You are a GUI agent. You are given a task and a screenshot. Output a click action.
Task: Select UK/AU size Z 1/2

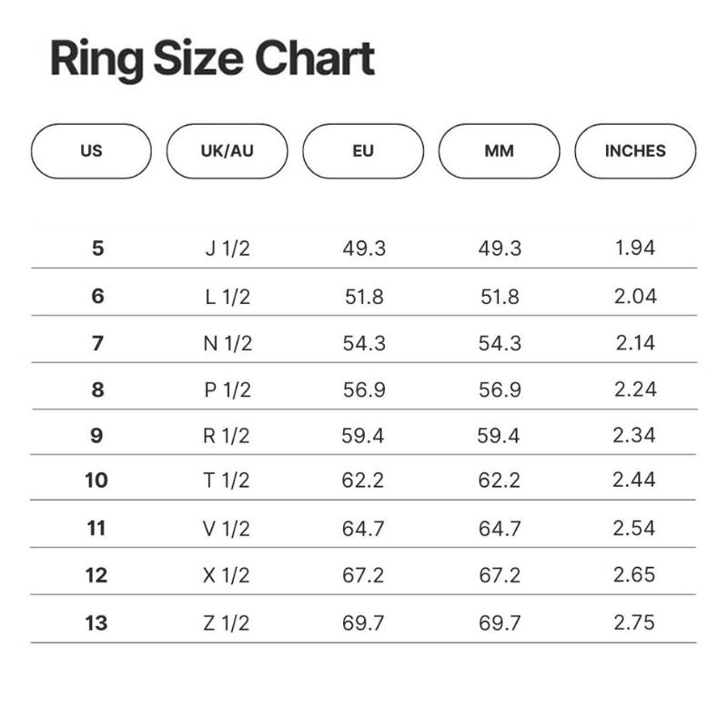pyautogui.click(x=227, y=622)
